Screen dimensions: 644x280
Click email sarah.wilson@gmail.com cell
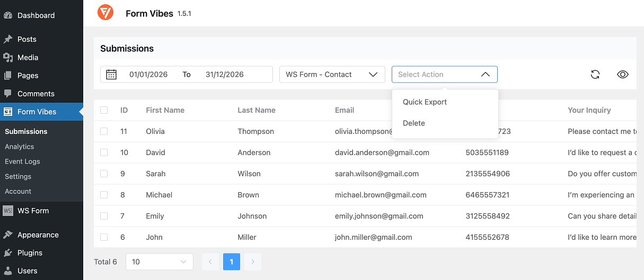pos(377,174)
